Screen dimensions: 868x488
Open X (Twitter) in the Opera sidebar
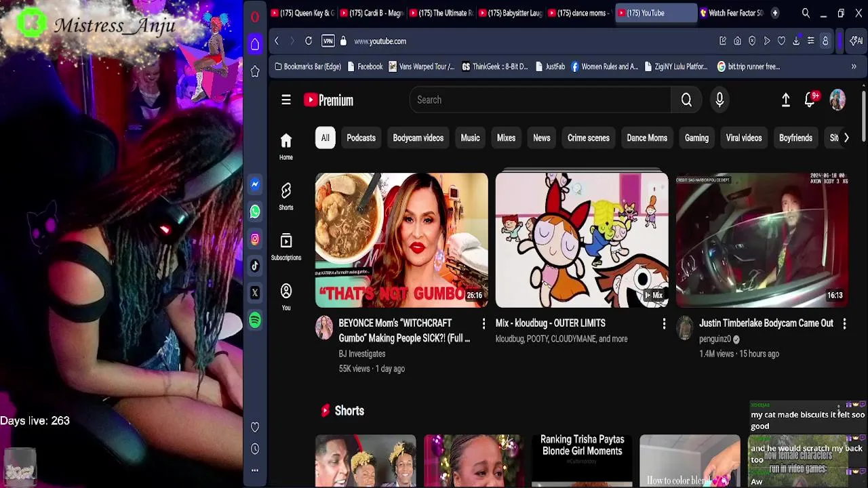pos(255,293)
